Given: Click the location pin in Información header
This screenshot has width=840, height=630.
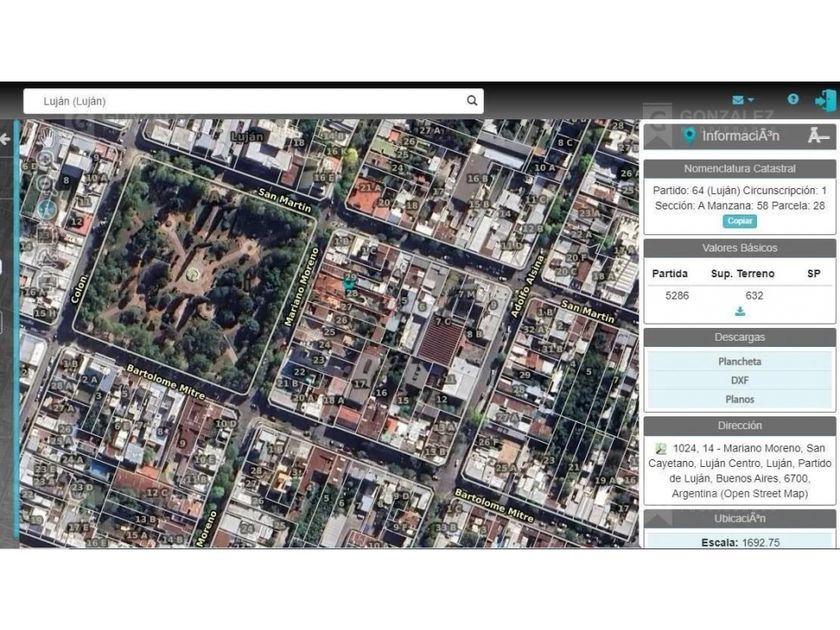Looking at the screenshot, I should pos(690,136).
